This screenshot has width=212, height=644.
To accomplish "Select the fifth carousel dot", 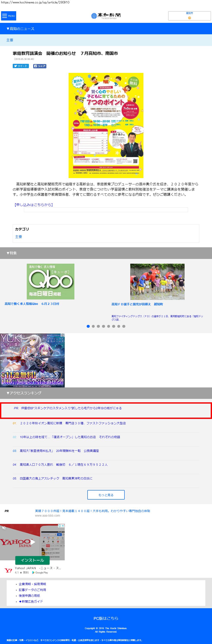I will [x=108, y=326].
